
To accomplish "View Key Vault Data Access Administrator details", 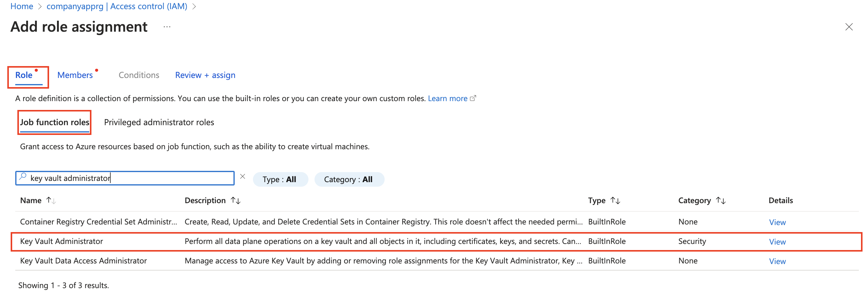I will (777, 261).
